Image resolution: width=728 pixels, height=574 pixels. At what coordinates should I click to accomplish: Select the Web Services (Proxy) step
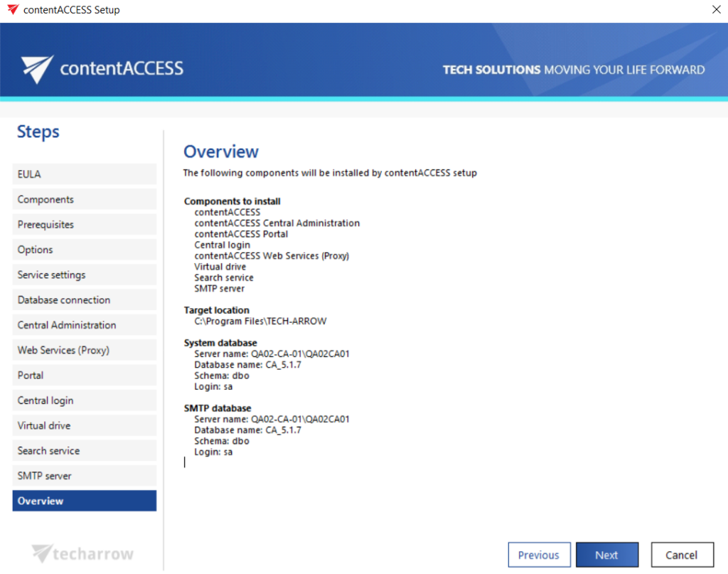click(x=84, y=350)
